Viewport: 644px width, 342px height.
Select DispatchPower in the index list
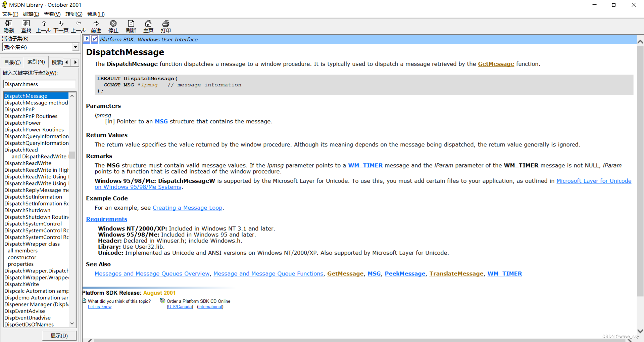click(22, 123)
